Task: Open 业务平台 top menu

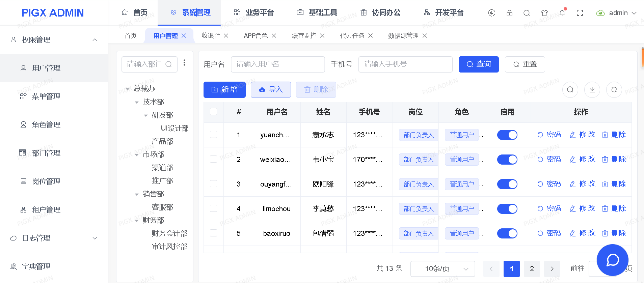Action: point(253,13)
